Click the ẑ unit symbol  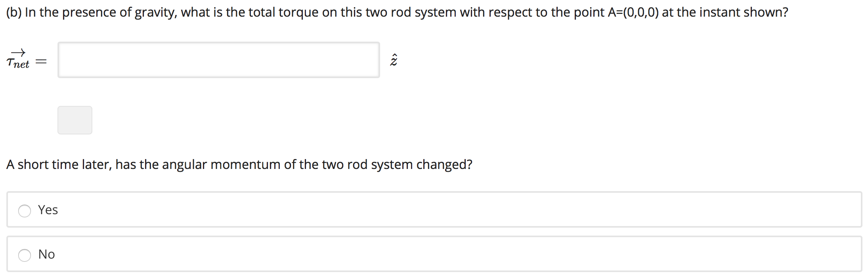click(x=393, y=59)
